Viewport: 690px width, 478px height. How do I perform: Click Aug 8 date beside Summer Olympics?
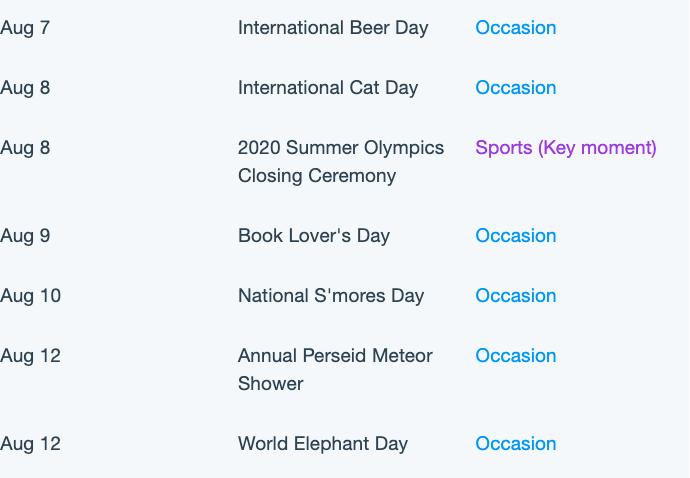[25, 148]
